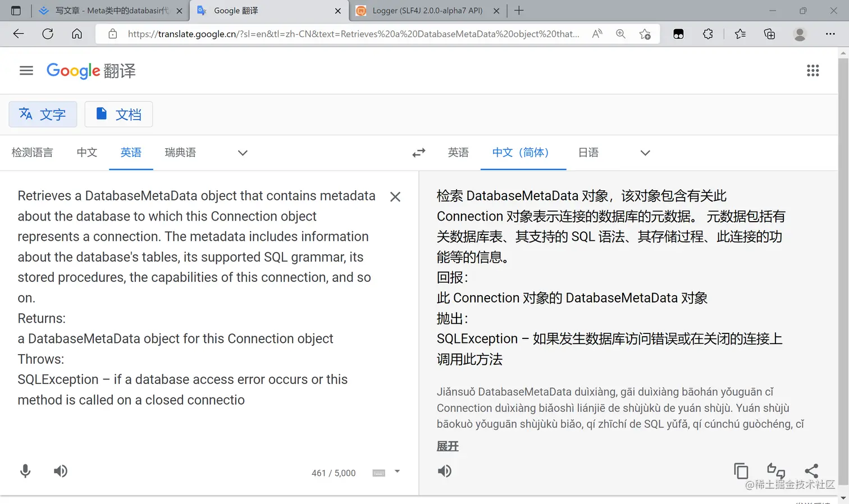Viewport: 849px width, 504px height.
Task: Open input tools dropdown arrow
Action: 397,472
